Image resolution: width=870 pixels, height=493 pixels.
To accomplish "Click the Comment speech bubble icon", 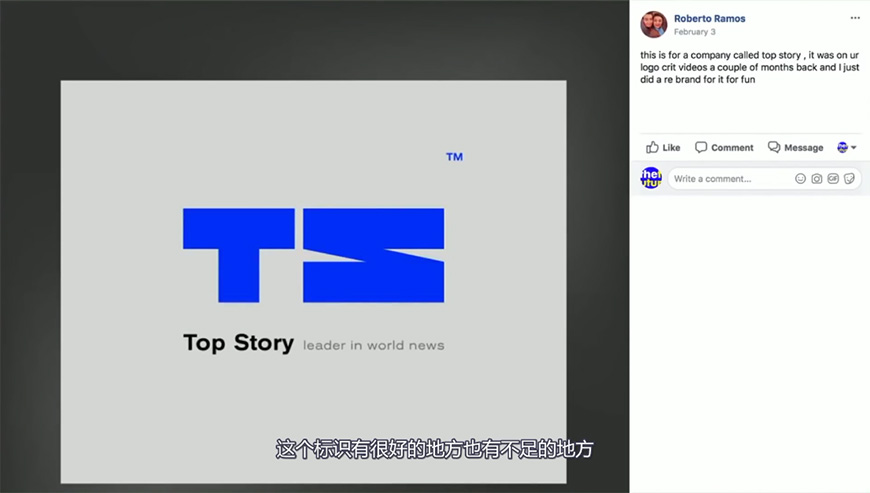I will pos(701,147).
